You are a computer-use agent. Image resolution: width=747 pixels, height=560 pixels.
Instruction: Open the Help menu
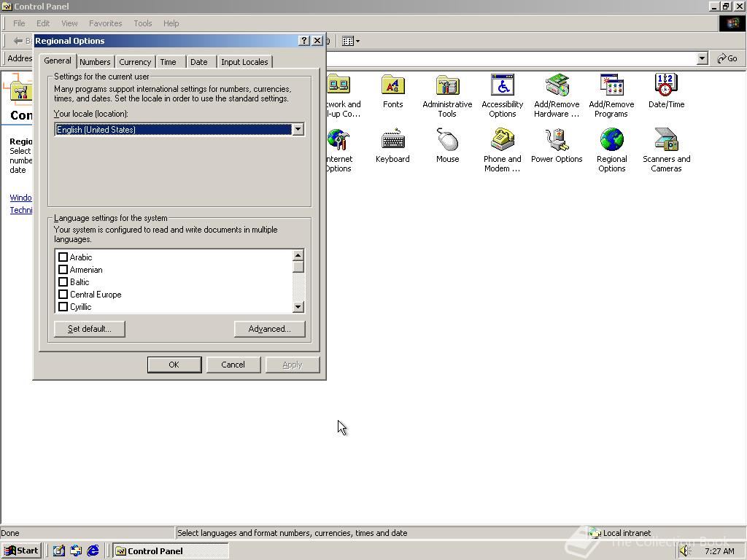(x=171, y=23)
